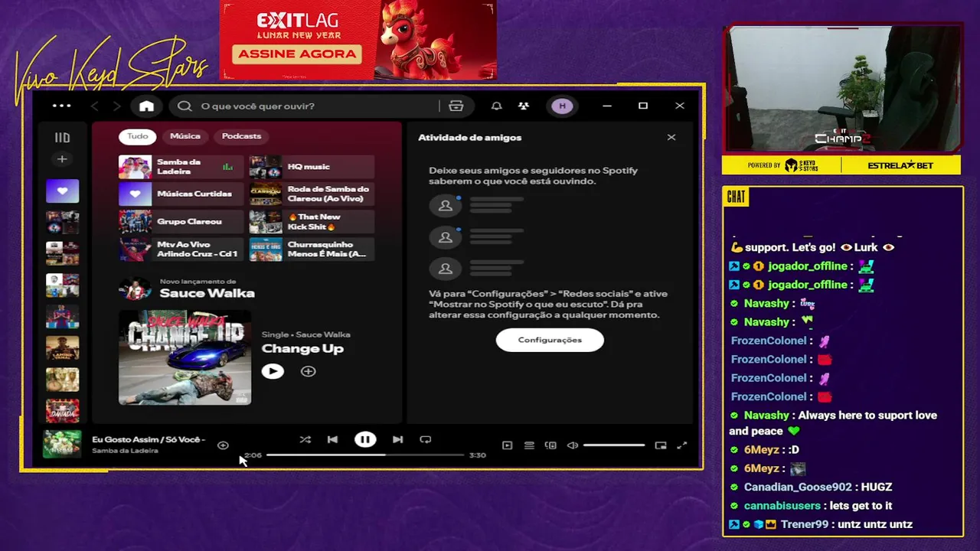The height and width of the screenshot is (551, 980).
Task: Collapse Your Library sidebar
Action: tap(62, 138)
